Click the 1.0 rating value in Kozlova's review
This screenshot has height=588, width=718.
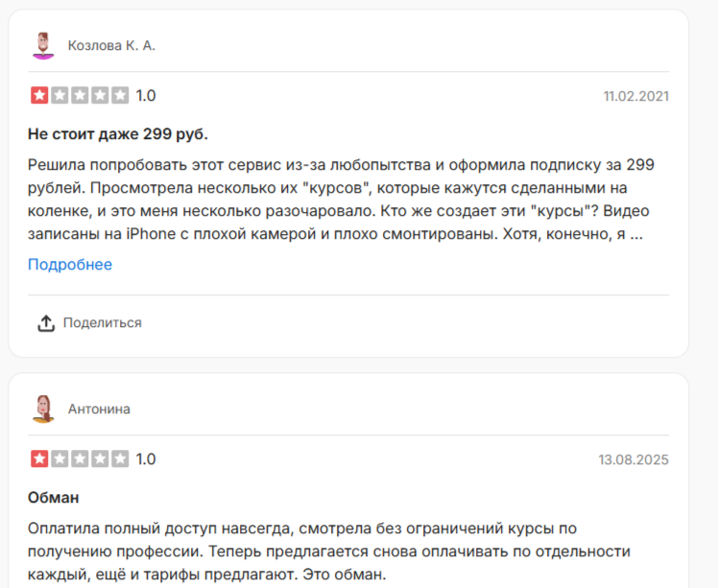coord(146,95)
